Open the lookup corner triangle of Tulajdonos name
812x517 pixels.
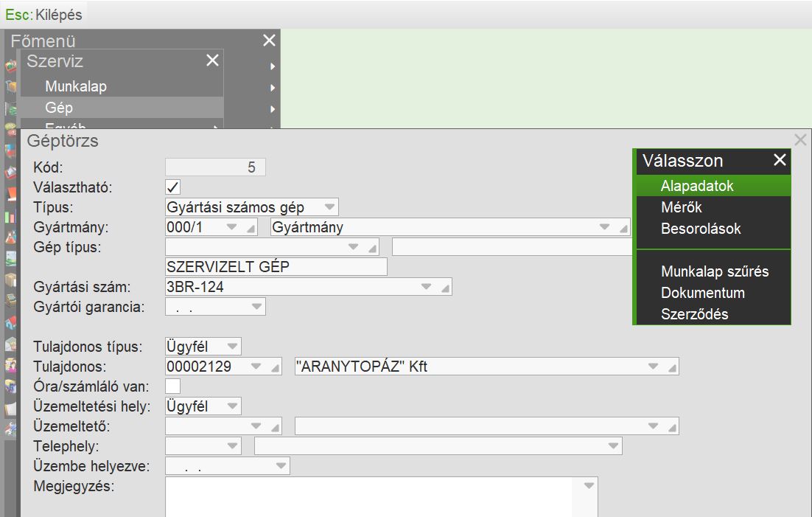[x=672, y=368]
